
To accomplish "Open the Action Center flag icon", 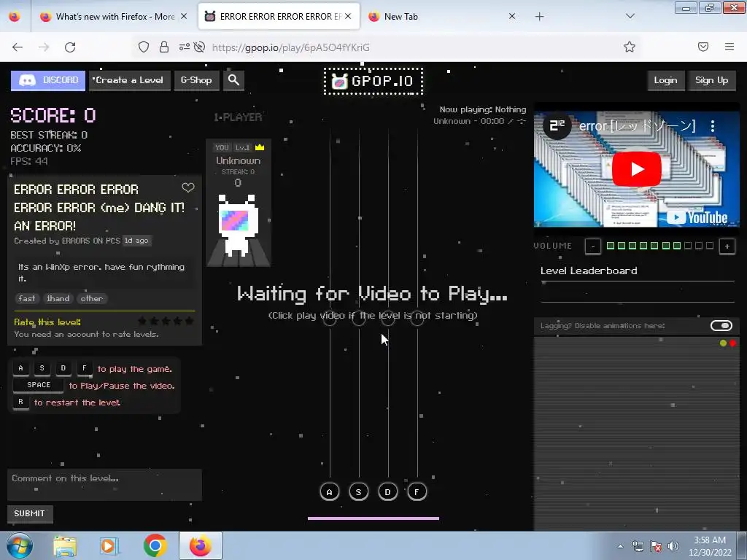I will point(656,546).
